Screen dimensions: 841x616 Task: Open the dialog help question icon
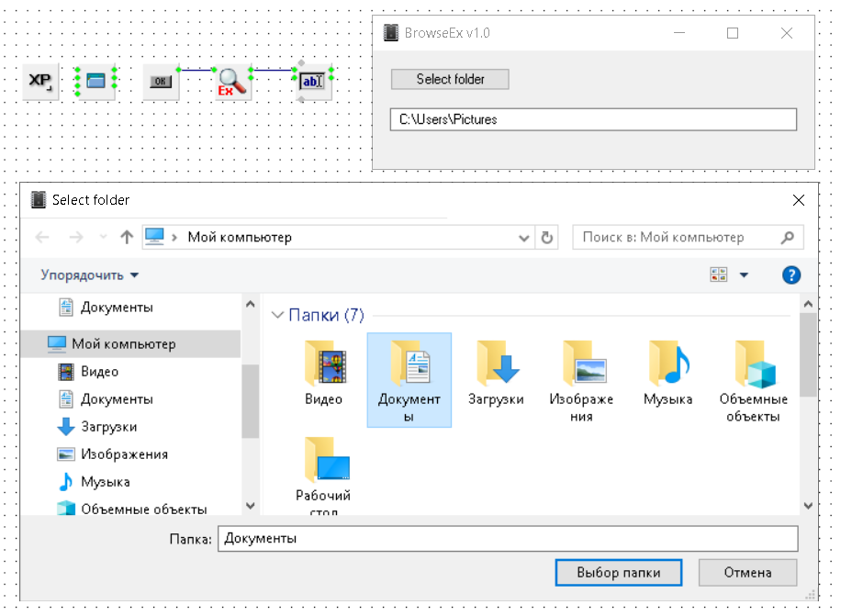(x=791, y=275)
